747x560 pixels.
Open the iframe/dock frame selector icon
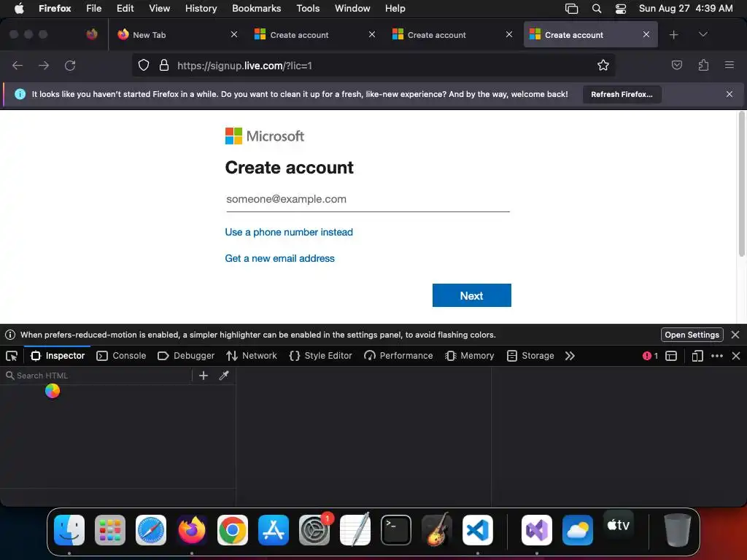point(671,356)
